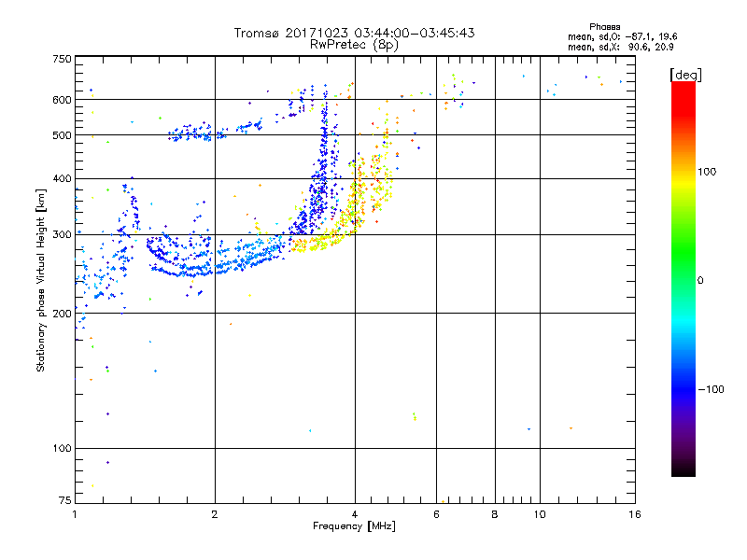Click the 'Phases' header text
Viewport: 747px width, 560px height.
(604, 27)
